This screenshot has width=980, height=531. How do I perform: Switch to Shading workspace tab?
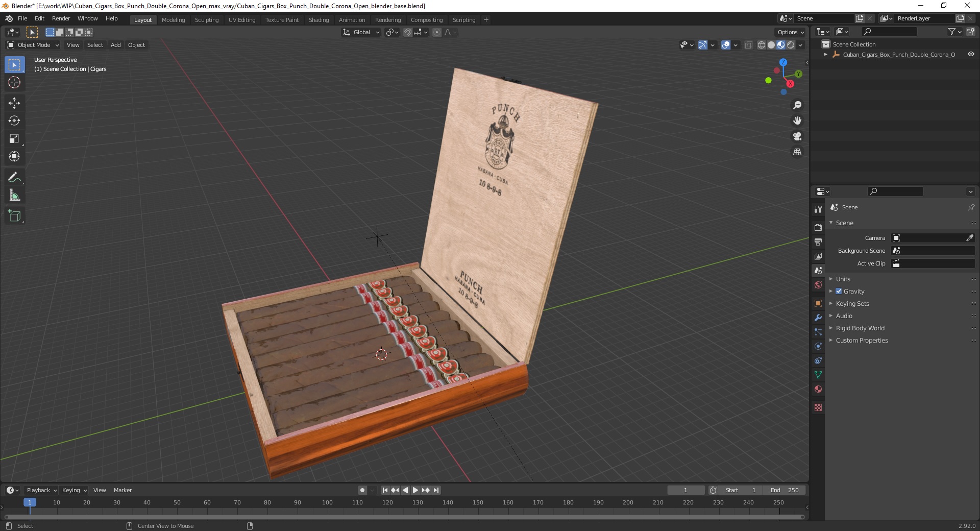pos(318,19)
